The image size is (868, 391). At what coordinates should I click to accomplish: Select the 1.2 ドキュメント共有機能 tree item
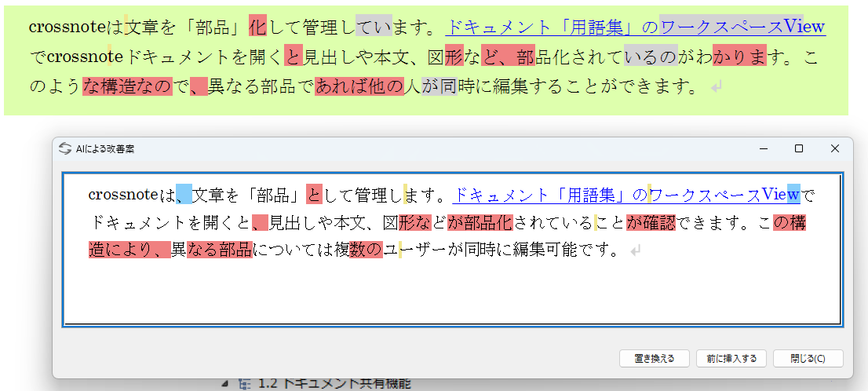pos(334,383)
